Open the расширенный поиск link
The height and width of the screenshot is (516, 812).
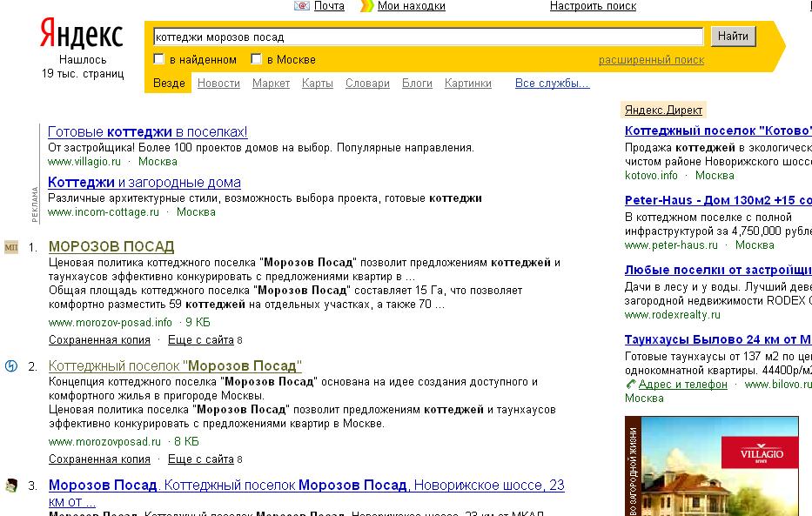coord(652,60)
